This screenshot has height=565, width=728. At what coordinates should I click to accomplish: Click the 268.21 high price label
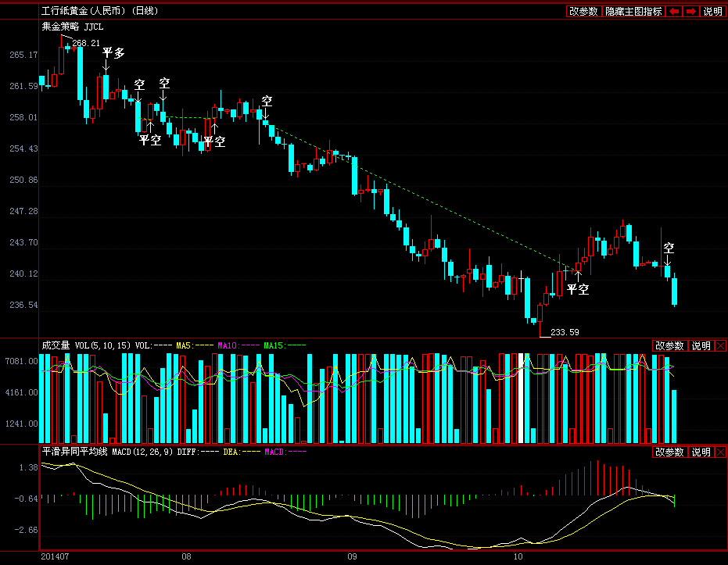pyautogui.click(x=86, y=43)
